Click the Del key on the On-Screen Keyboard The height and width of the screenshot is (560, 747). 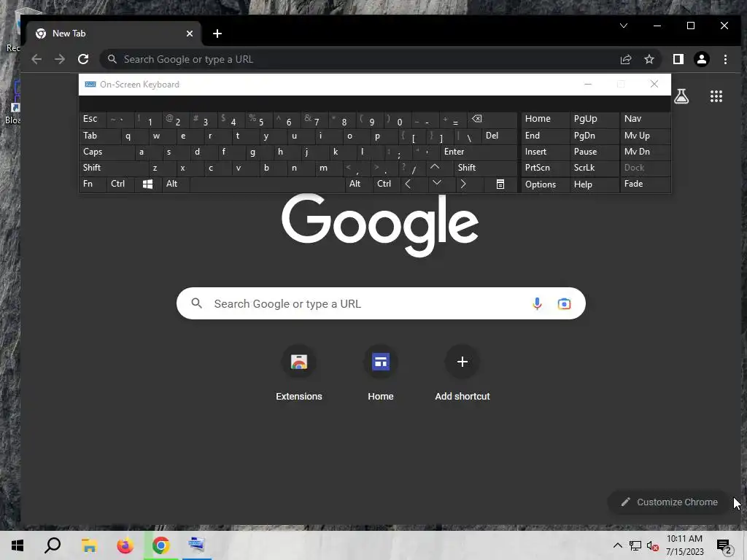pos(499,136)
